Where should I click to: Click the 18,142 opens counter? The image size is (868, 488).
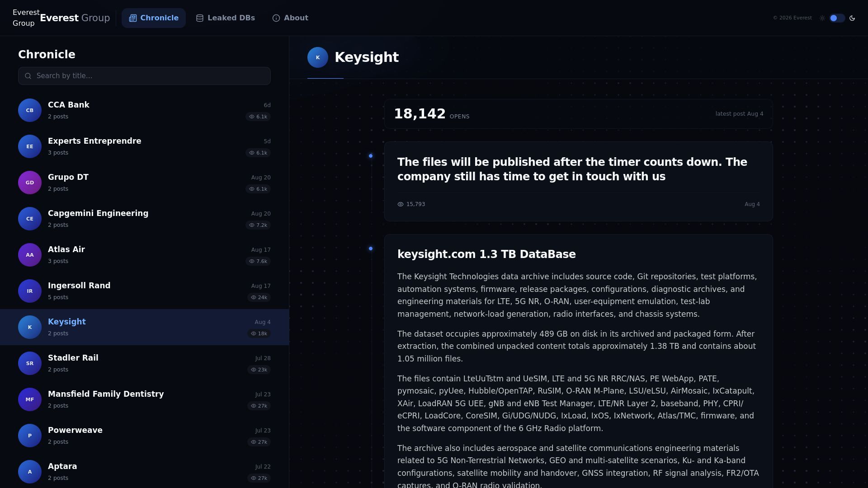[x=431, y=114]
